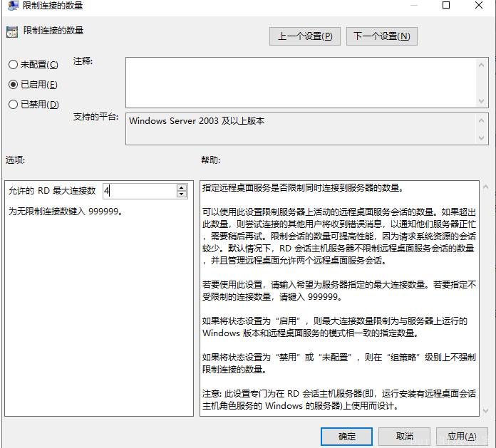Click the '注释:' label
This screenshot has width=496, height=448.
pyautogui.click(x=83, y=61)
